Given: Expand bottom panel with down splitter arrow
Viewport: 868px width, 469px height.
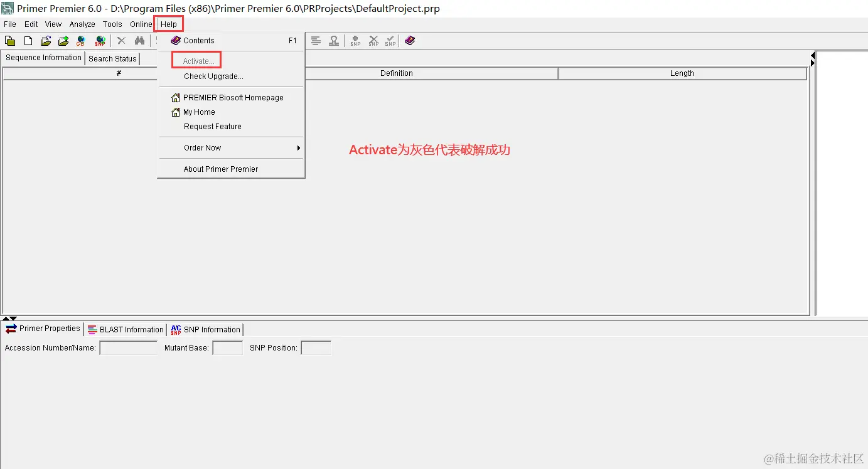Looking at the screenshot, I should pyautogui.click(x=13, y=319).
